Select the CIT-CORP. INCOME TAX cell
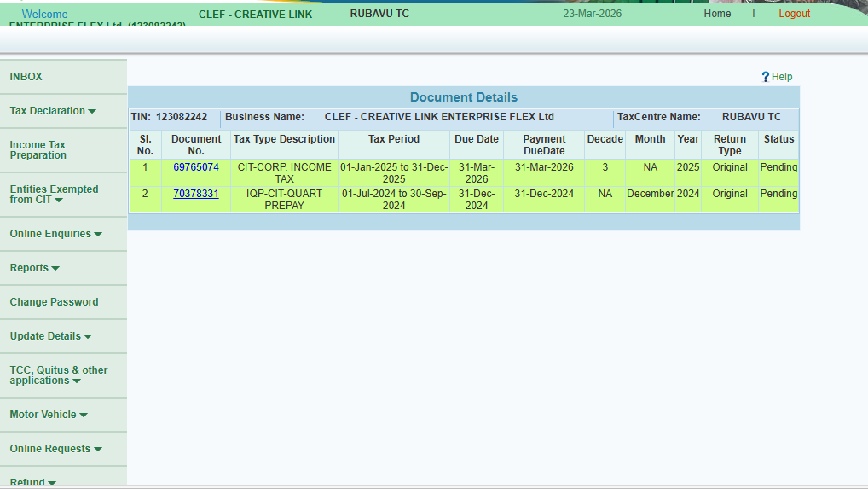 (x=284, y=172)
